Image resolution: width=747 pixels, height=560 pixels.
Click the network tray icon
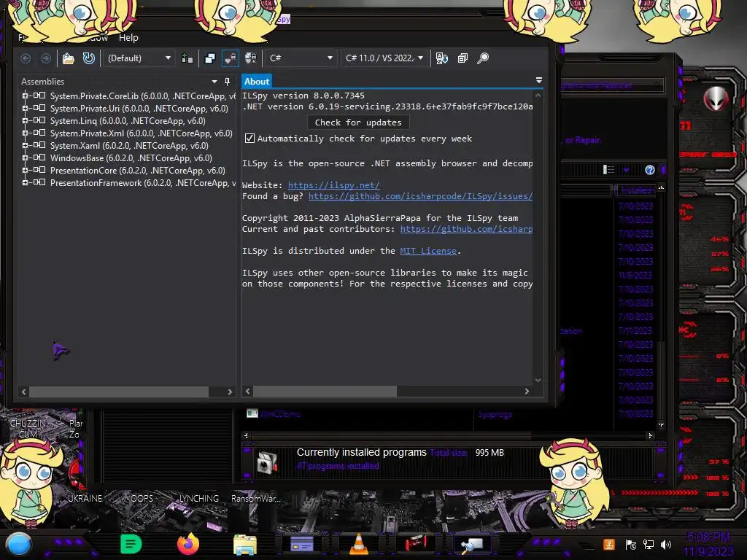(649, 544)
